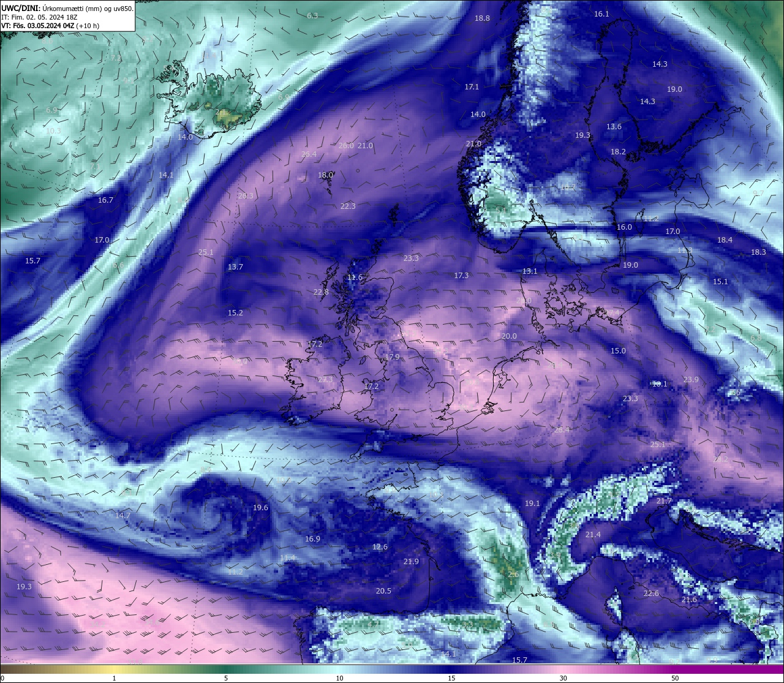Click the map value 6.3
This screenshot has width=784, height=683.
click(x=312, y=16)
